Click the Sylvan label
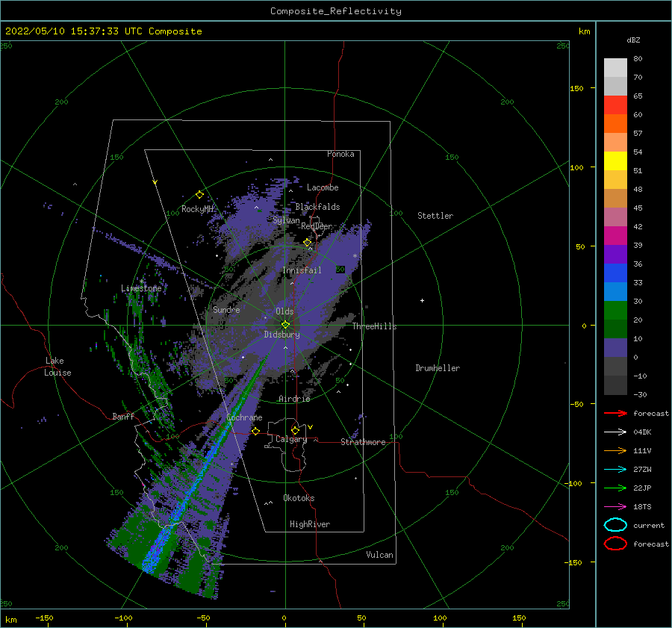Image resolution: width=672 pixels, height=628 pixels. [x=286, y=220]
